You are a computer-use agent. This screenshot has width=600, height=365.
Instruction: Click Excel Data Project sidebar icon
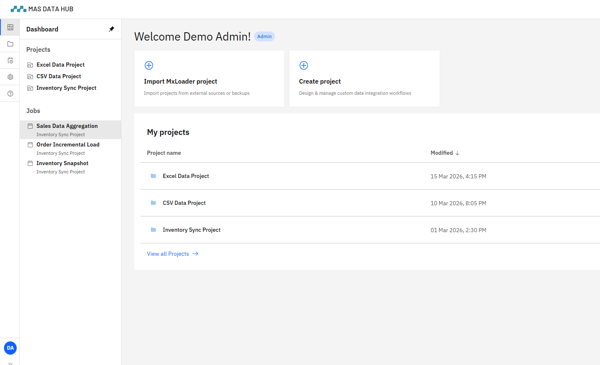[x=30, y=65]
